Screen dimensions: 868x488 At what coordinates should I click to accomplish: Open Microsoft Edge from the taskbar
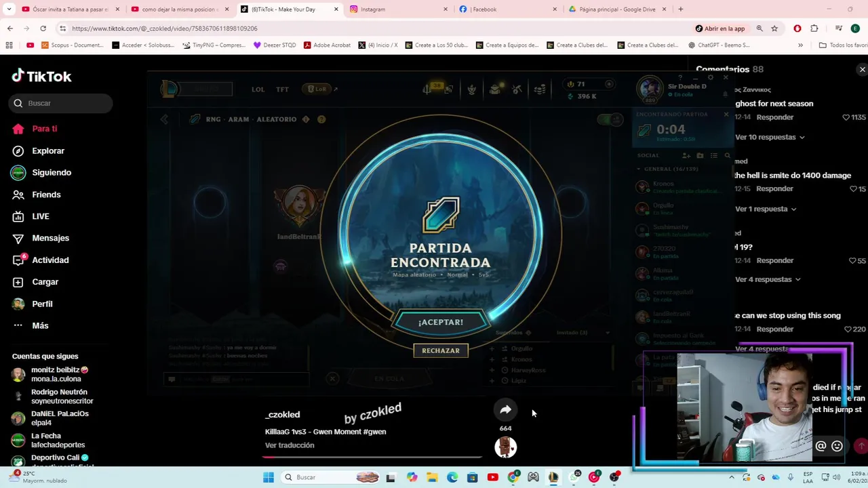coord(452,477)
